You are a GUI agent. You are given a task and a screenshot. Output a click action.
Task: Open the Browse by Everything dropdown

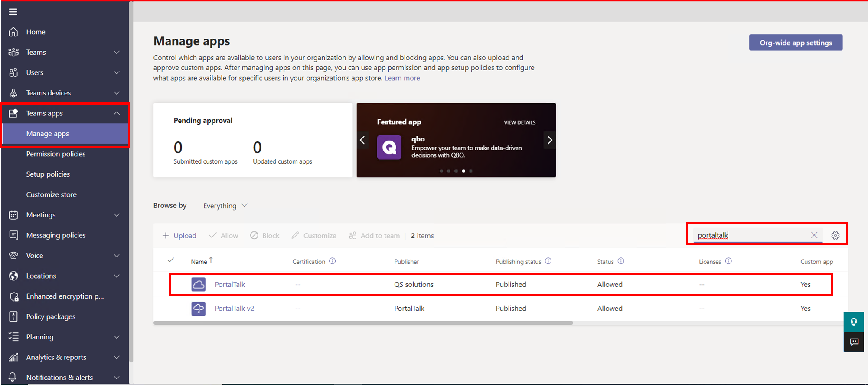(225, 206)
